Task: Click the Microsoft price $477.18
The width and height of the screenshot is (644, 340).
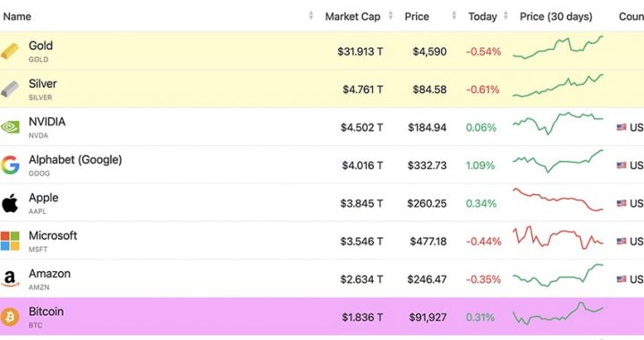Action: [428, 242]
